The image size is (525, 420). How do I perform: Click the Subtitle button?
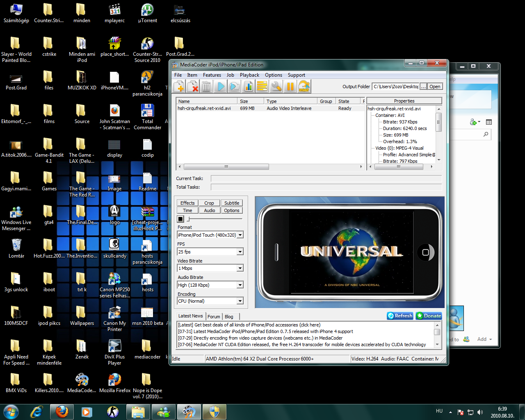pyautogui.click(x=232, y=203)
